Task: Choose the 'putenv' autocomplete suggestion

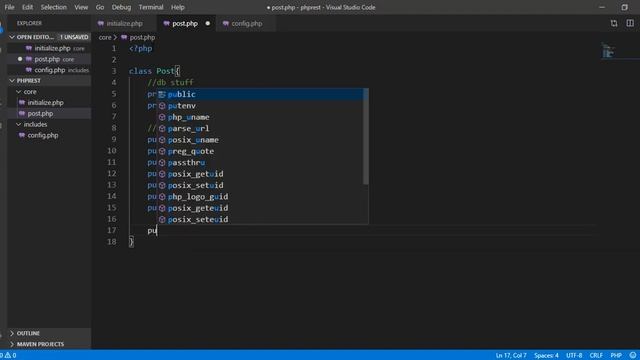Action: [x=260, y=106]
